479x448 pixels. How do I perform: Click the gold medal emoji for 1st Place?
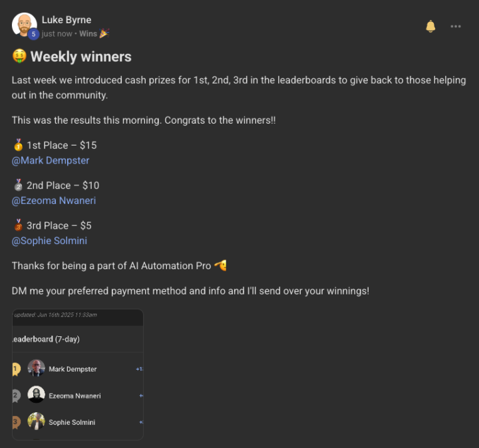(18, 145)
